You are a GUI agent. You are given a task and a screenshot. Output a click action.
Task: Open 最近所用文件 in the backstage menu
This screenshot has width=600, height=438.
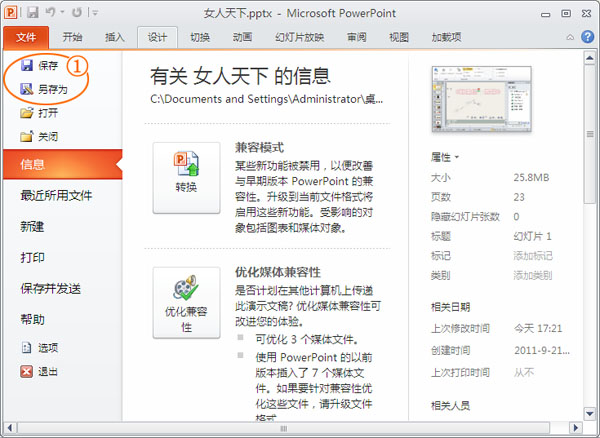click(56, 196)
